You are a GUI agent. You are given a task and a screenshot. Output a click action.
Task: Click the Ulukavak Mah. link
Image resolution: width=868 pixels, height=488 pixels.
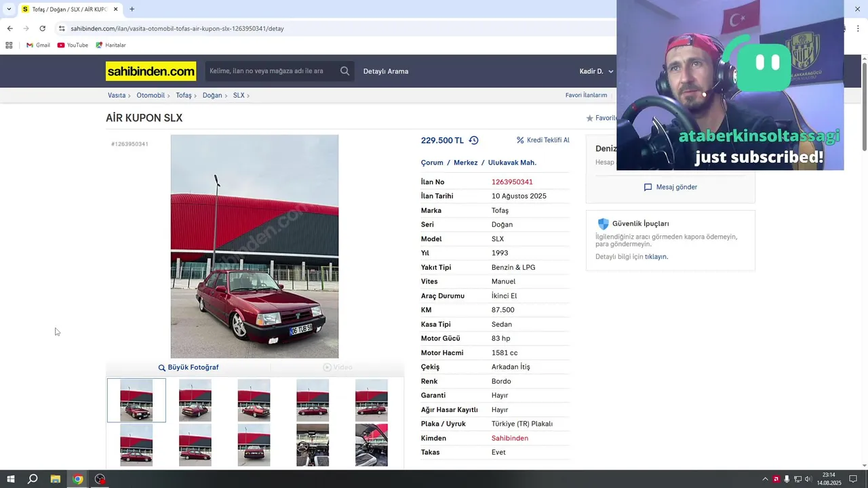click(x=512, y=163)
